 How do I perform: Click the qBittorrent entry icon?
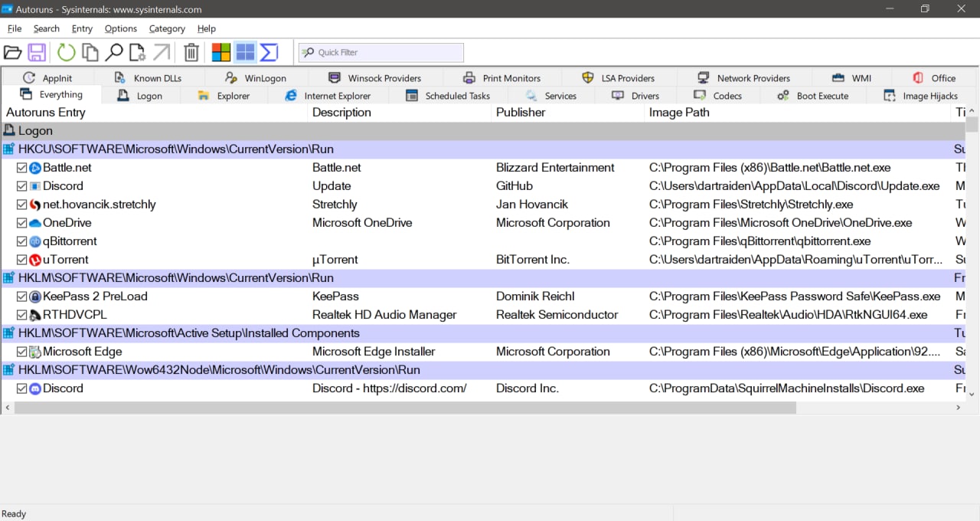[x=35, y=241]
